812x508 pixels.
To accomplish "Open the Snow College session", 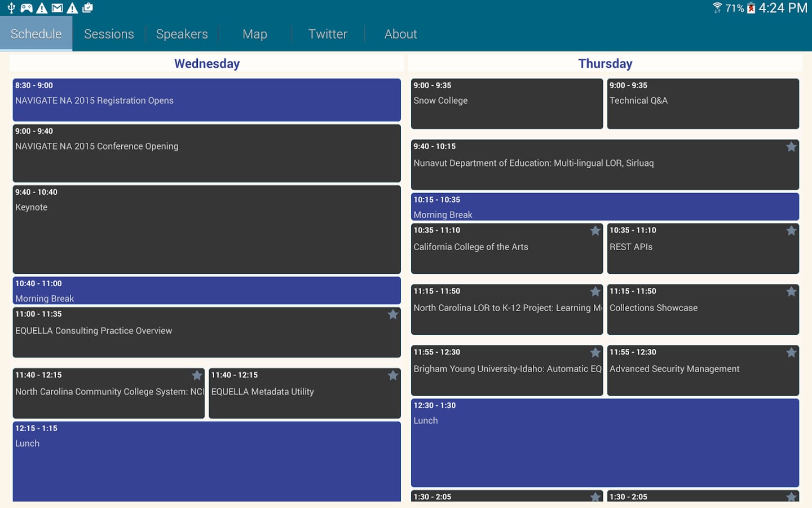I will coord(507,104).
